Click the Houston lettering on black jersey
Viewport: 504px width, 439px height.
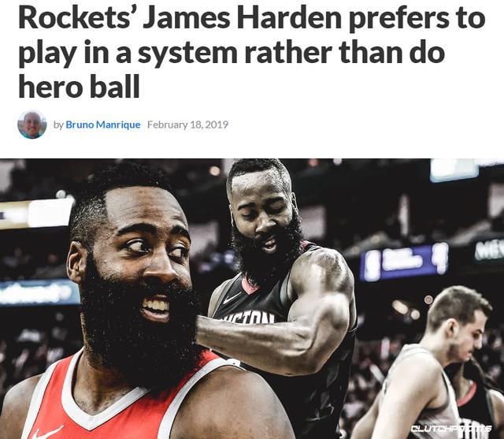[249, 317]
